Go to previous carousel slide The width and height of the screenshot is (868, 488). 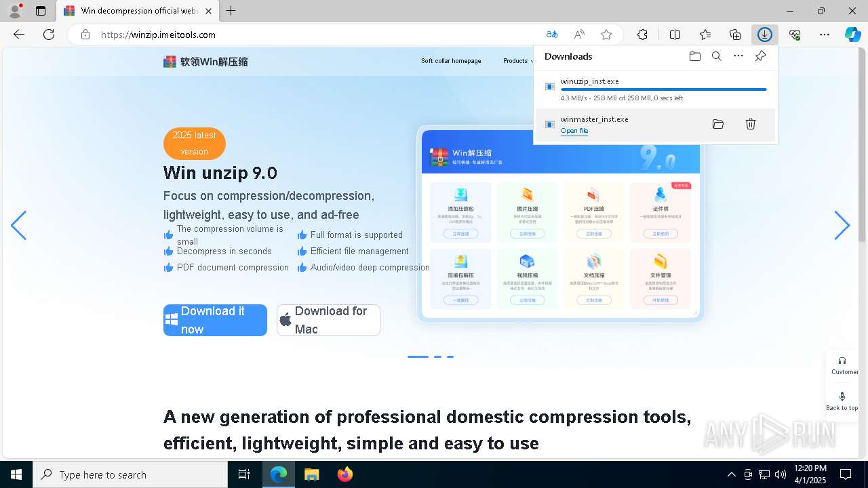click(18, 225)
